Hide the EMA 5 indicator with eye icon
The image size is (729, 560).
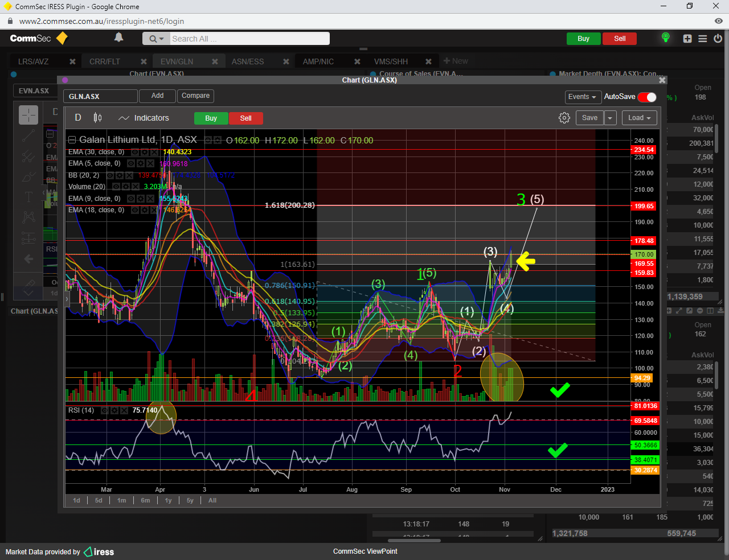(132, 164)
